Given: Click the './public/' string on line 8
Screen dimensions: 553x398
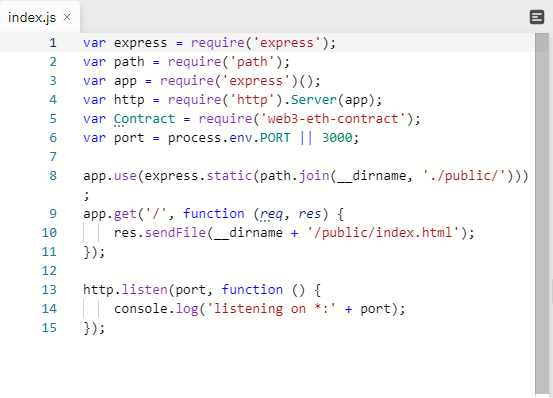Looking at the screenshot, I should 464,176.
